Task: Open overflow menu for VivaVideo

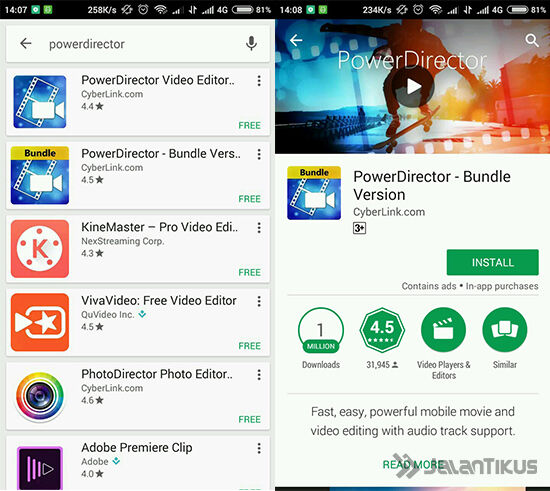Action: [x=259, y=301]
